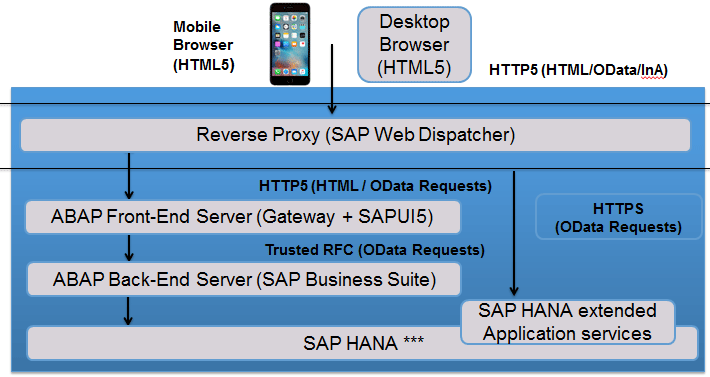Click the Mobile Browser (HTML5) label
This screenshot has height=377, width=710.
click(204, 46)
